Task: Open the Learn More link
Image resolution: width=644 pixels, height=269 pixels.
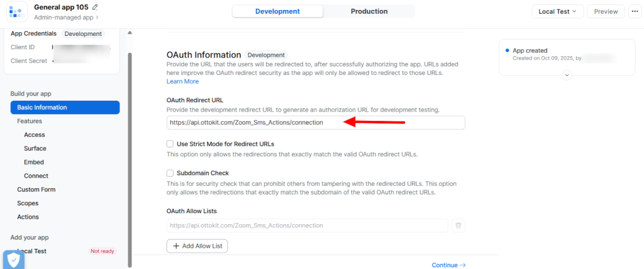Action: point(182,81)
